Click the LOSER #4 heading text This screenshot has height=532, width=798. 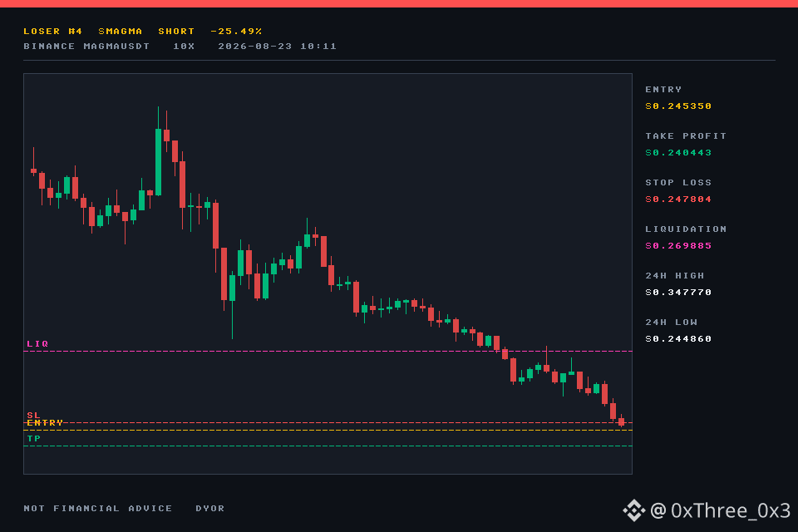pos(52,31)
